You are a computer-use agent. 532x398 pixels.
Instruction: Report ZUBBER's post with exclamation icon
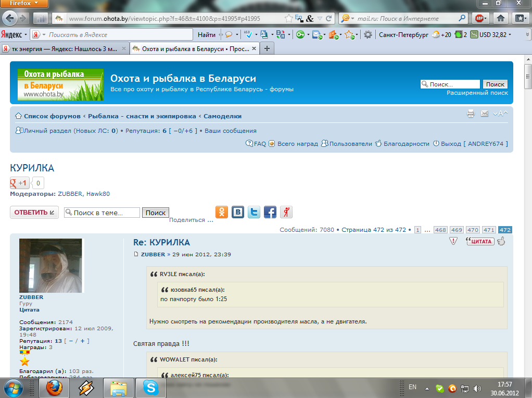click(x=453, y=241)
